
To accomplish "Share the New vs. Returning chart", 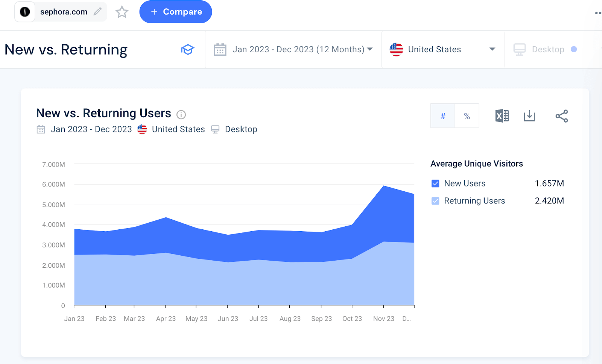I will pos(562,116).
